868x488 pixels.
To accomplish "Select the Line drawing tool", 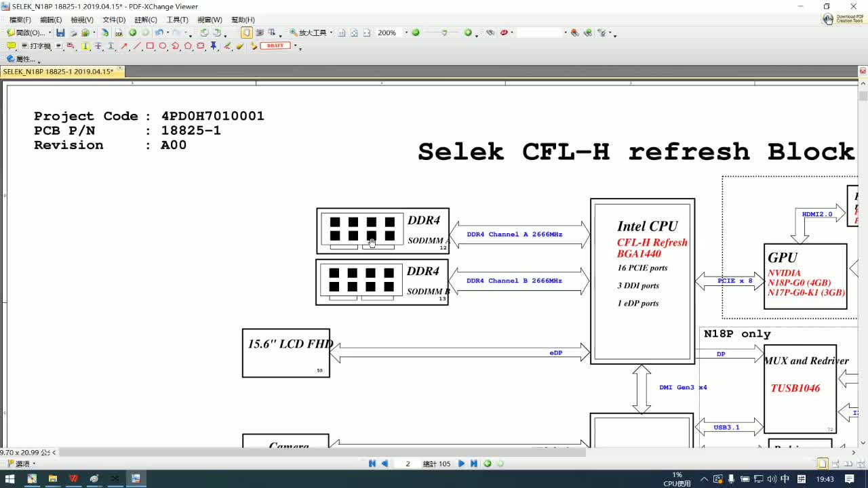I will [x=137, y=46].
